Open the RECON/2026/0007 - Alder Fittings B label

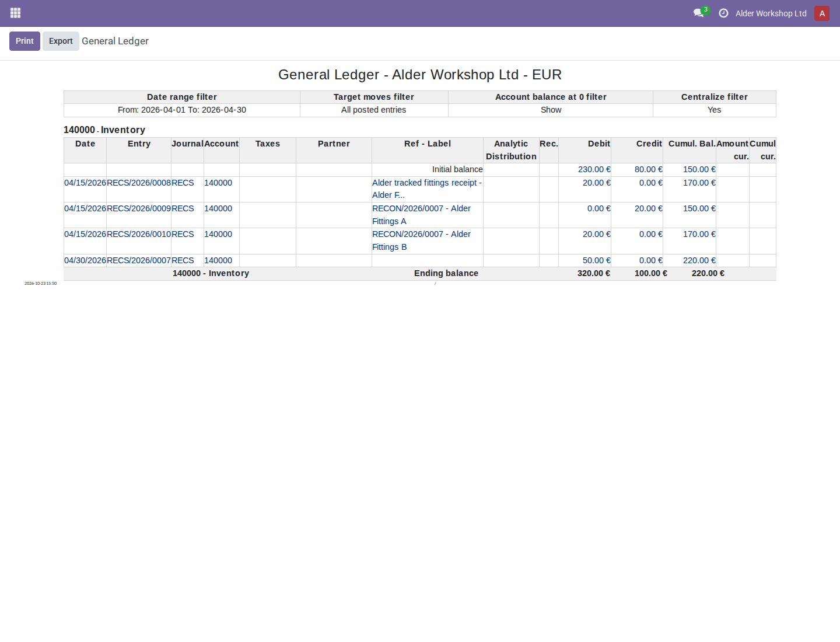(x=421, y=240)
